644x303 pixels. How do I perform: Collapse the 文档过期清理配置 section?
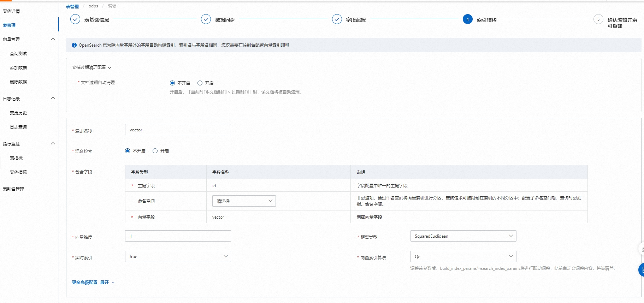coord(92,67)
